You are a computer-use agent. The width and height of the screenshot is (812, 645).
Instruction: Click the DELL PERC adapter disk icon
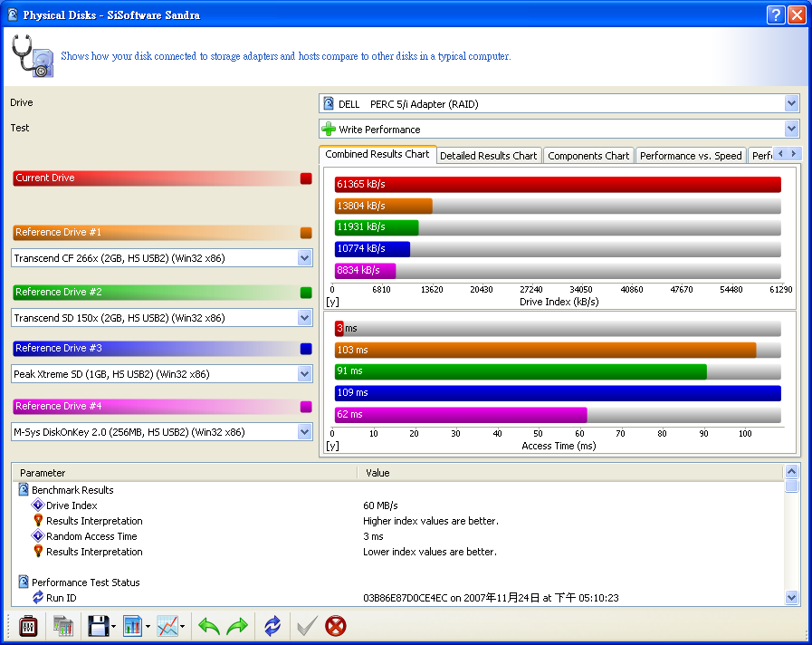pos(329,103)
